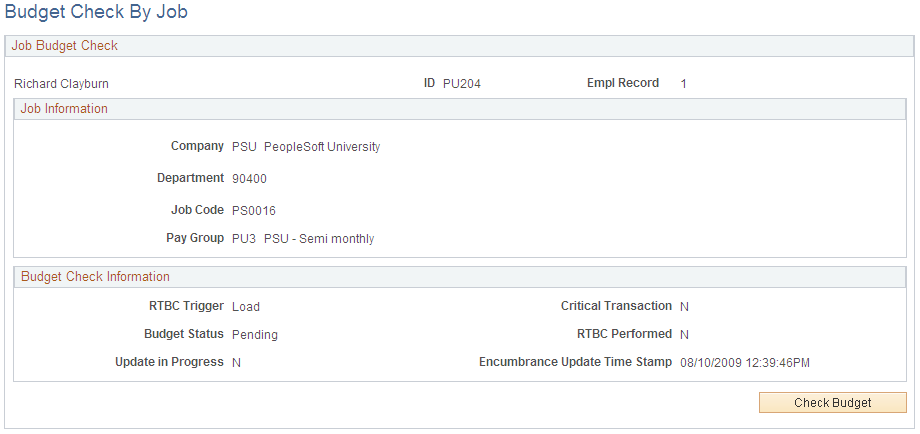Select the Budget Status value Pending

[255, 335]
